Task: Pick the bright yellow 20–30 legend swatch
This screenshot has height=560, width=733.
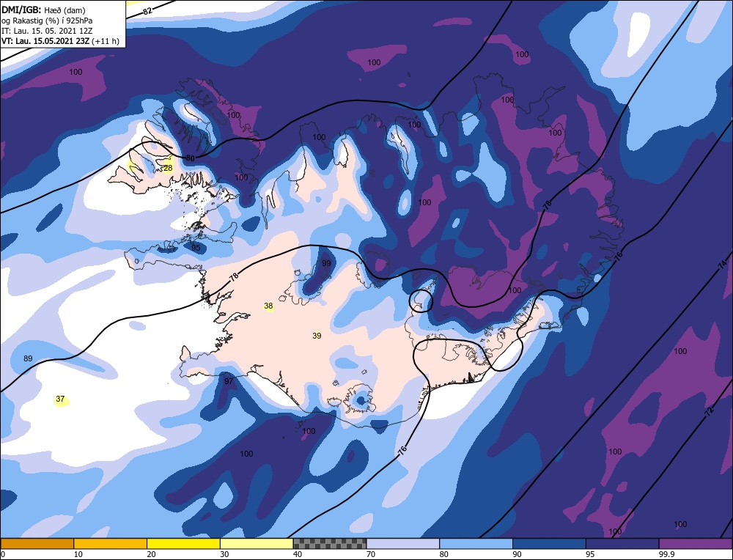Action: coord(183,543)
